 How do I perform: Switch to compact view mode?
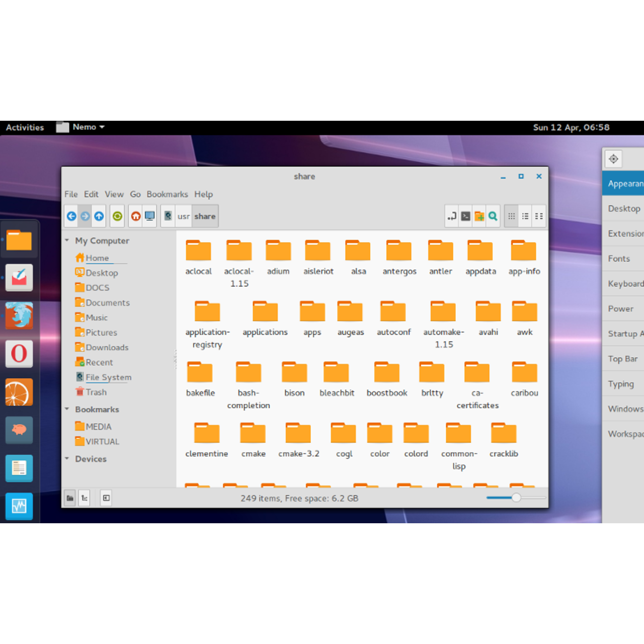[x=539, y=216]
